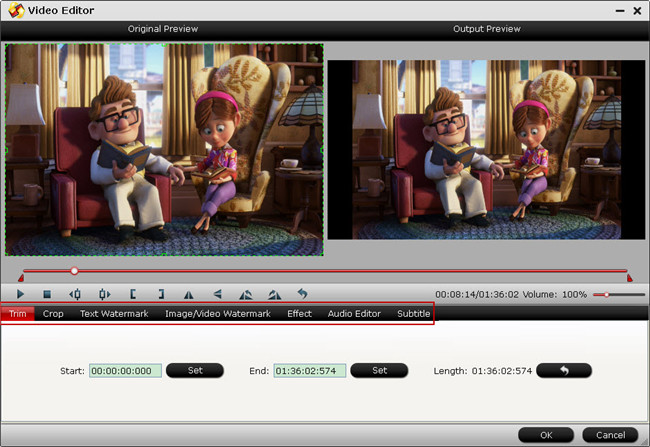Click the toolbar reset arrow icon
This screenshot has height=447, width=650.
(x=303, y=294)
